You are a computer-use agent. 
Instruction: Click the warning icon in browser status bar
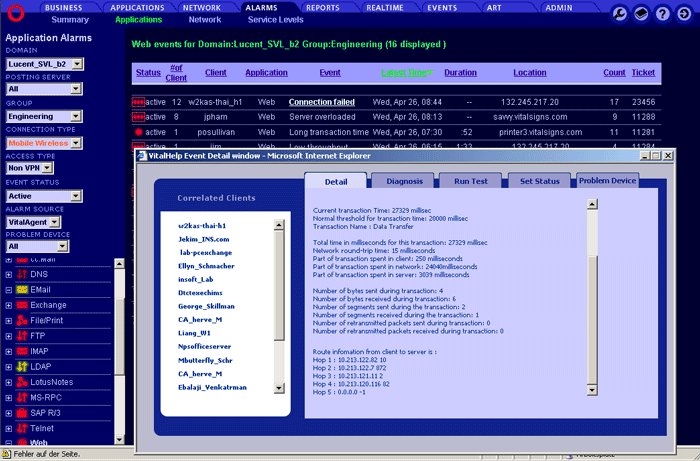click(6, 454)
